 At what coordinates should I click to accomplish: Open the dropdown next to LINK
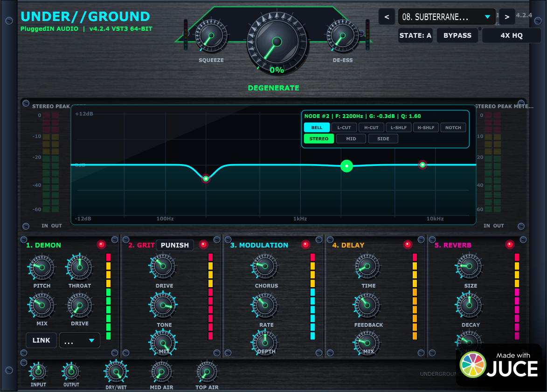click(80, 340)
